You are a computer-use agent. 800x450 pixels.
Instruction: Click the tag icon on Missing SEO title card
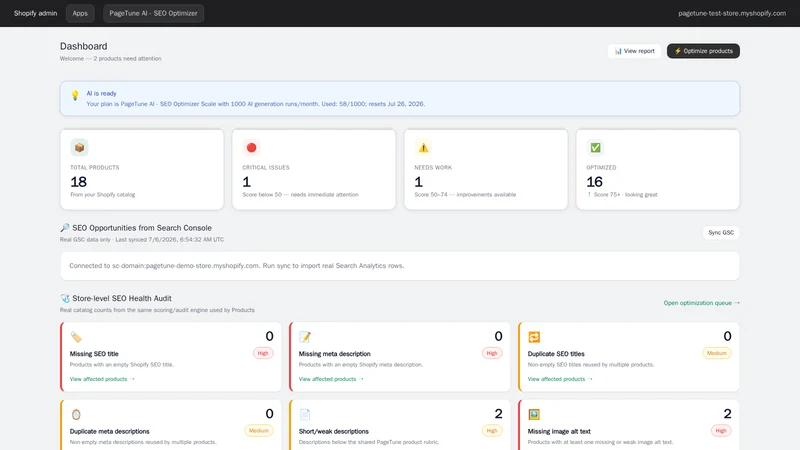pos(76,337)
